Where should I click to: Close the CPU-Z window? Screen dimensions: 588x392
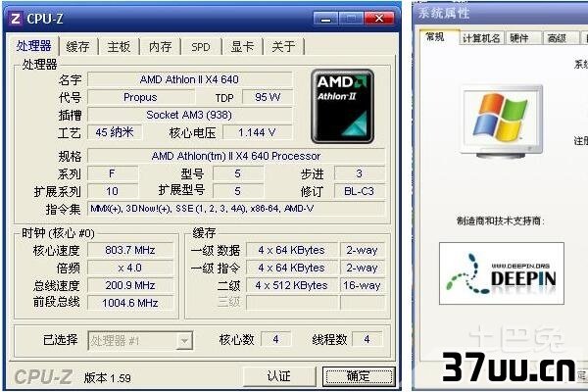(379, 19)
